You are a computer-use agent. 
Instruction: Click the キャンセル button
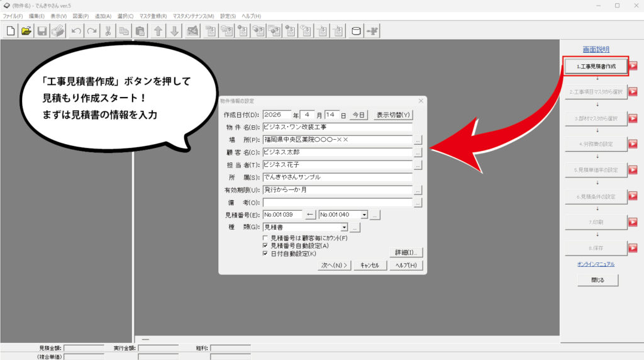[370, 266]
